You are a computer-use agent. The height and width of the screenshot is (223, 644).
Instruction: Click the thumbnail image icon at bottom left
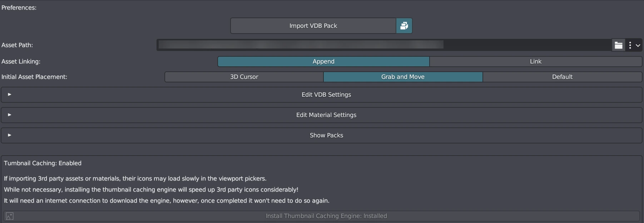(10, 216)
